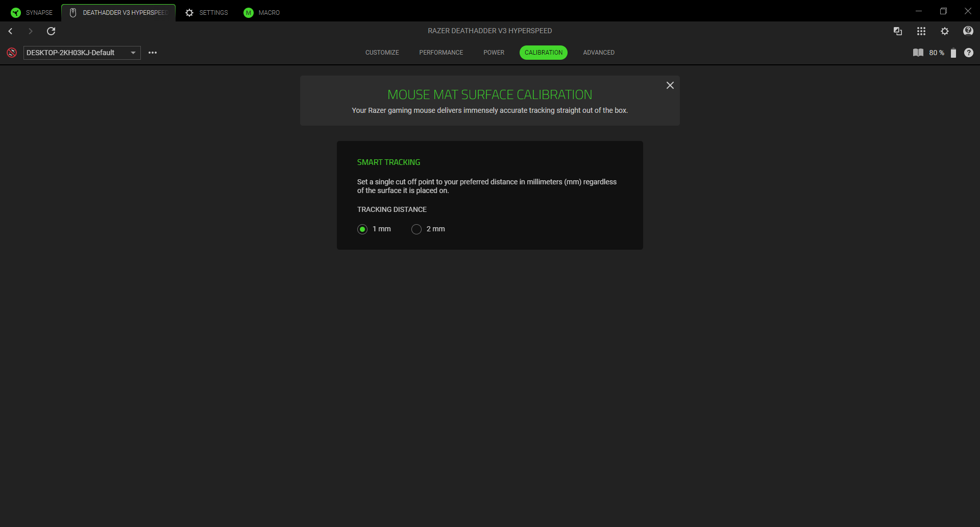
Task: Go forward with the right arrow
Action: coord(30,31)
